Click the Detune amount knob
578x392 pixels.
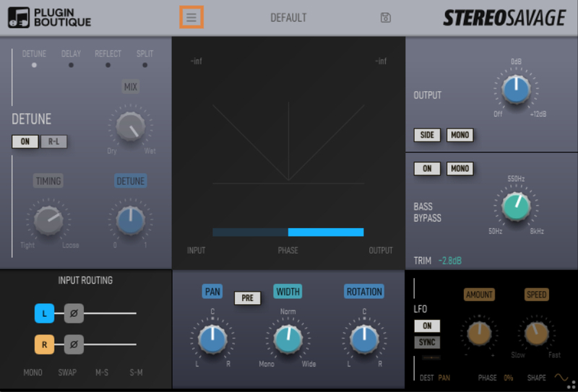[131, 220]
